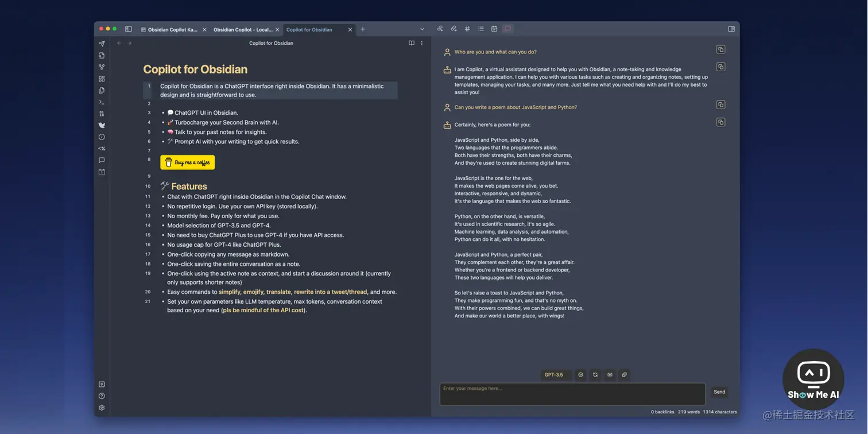Copy the poem request message

point(721,104)
